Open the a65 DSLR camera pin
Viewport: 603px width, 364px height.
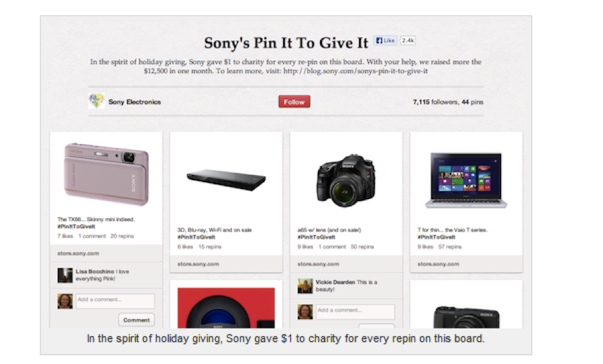(x=345, y=180)
